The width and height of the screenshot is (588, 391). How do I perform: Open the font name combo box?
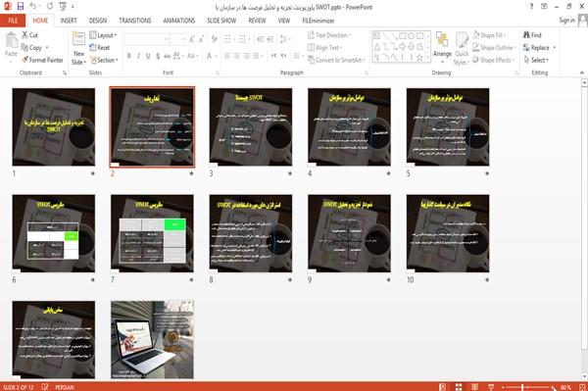147,39
